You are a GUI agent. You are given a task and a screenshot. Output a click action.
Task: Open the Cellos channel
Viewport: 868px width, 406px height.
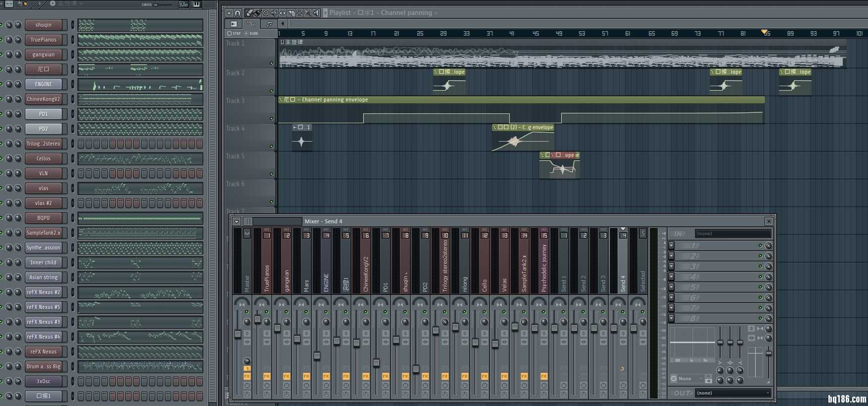pyautogui.click(x=44, y=158)
